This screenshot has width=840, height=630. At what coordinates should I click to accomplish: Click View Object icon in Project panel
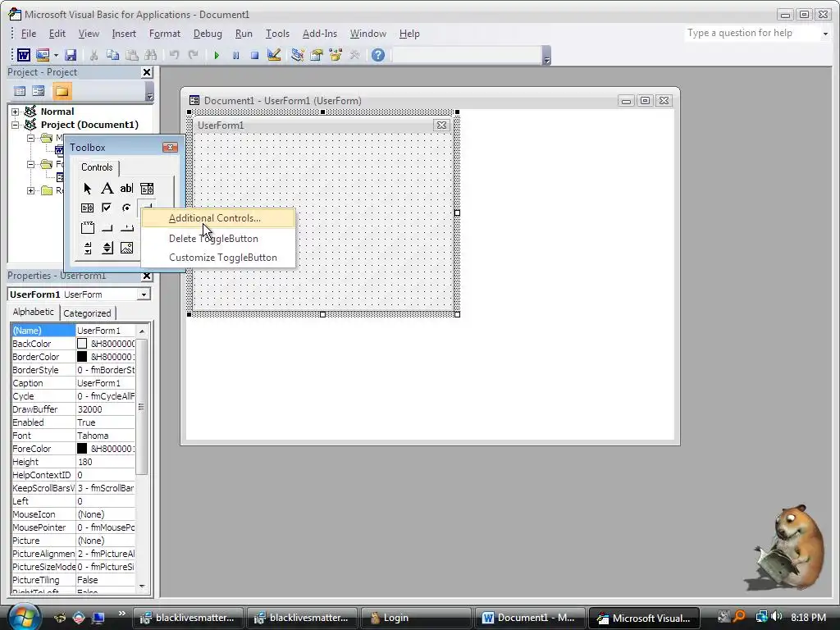38,91
